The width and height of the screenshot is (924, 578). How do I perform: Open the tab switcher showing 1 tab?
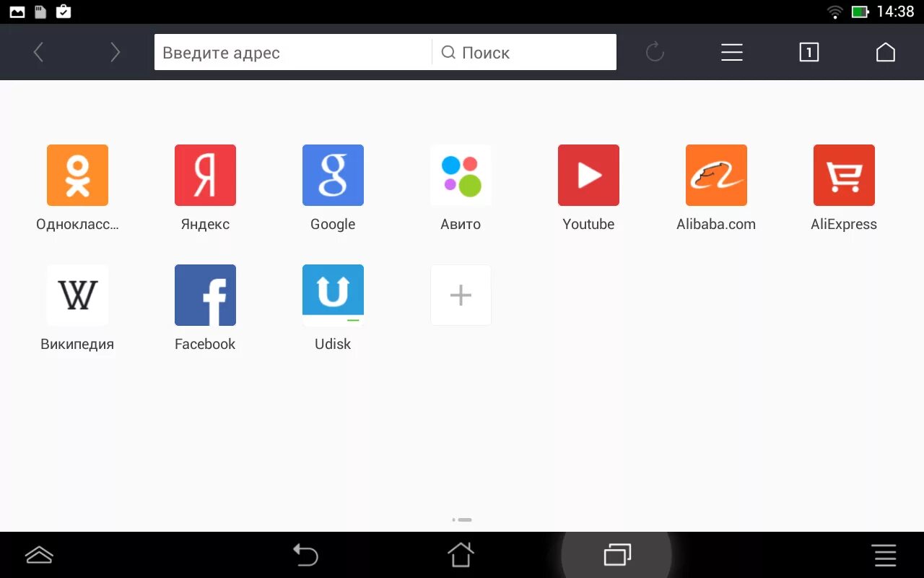808,52
